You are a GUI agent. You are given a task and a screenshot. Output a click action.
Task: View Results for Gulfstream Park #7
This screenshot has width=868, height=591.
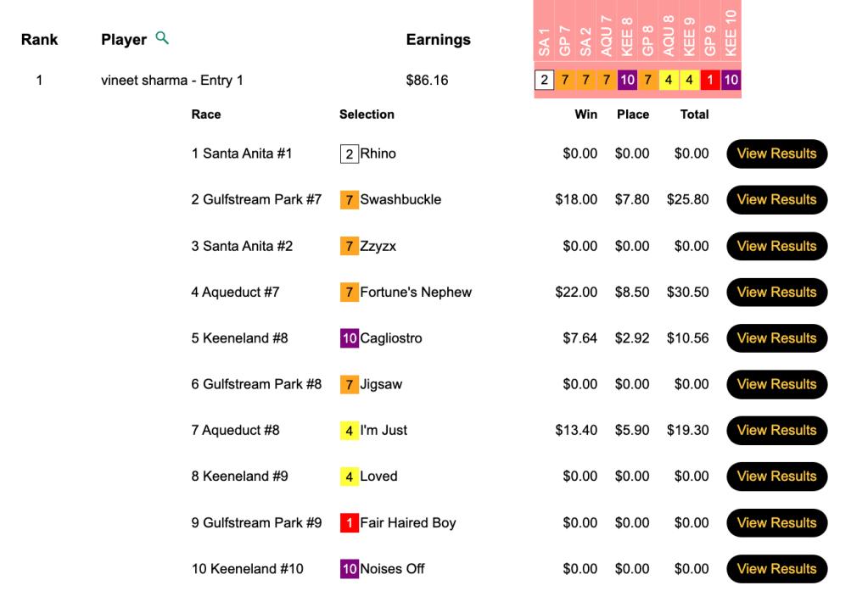(776, 200)
